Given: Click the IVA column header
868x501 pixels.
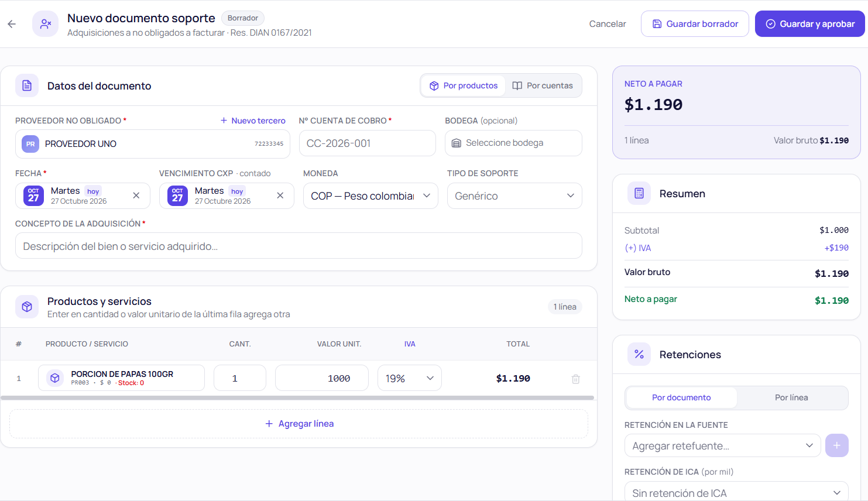Looking at the screenshot, I should point(410,344).
